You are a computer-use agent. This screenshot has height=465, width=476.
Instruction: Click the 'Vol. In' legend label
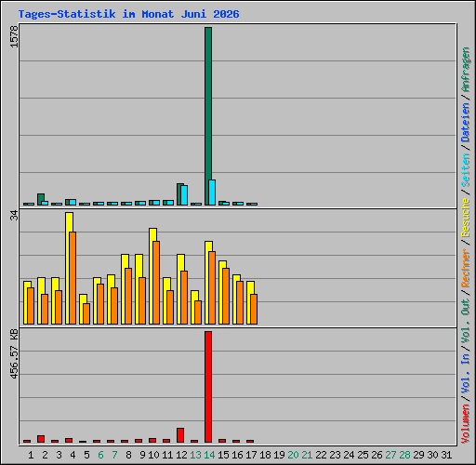[466, 373]
